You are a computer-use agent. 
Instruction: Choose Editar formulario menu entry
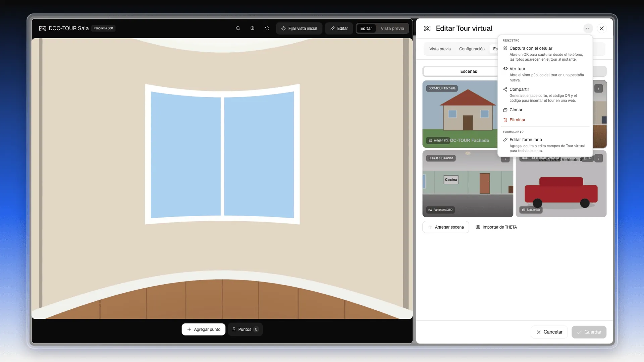545,145
